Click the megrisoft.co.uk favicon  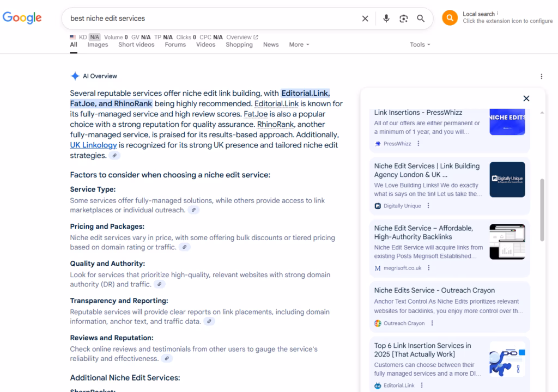[378, 268]
